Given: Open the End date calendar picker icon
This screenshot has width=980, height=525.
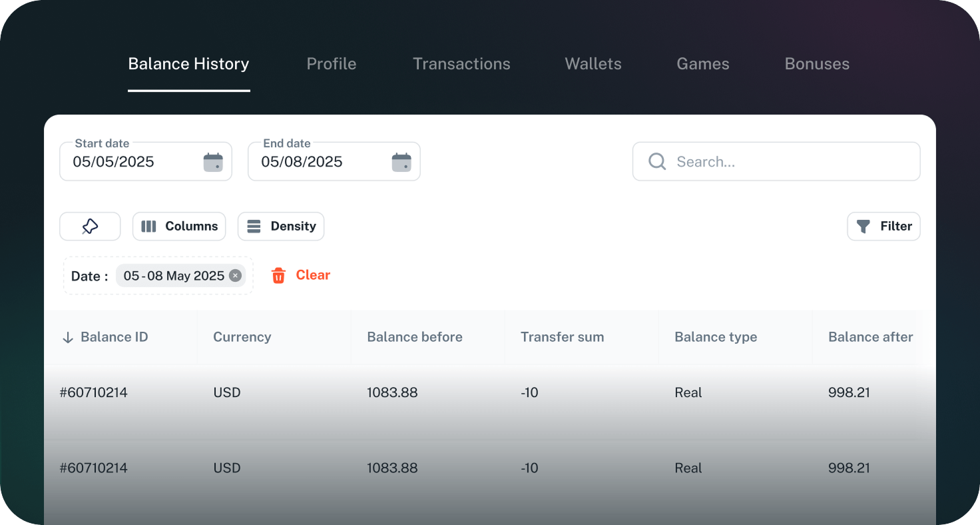Looking at the screenshot, I should point(401,162).
